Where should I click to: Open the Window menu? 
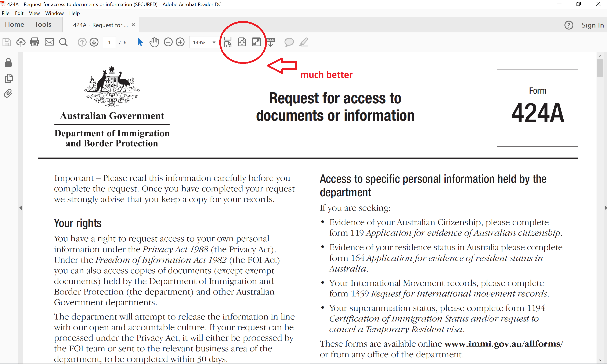click(54, 13)
